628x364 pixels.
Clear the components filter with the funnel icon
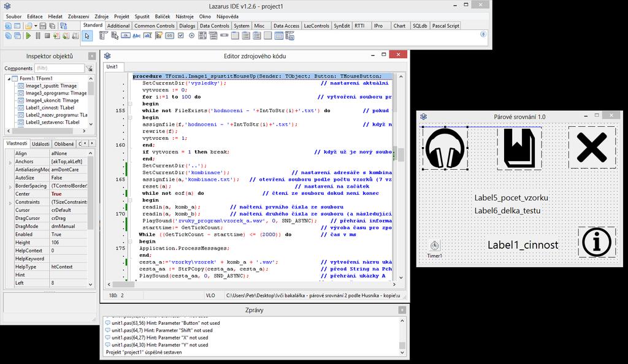point(89,69)
